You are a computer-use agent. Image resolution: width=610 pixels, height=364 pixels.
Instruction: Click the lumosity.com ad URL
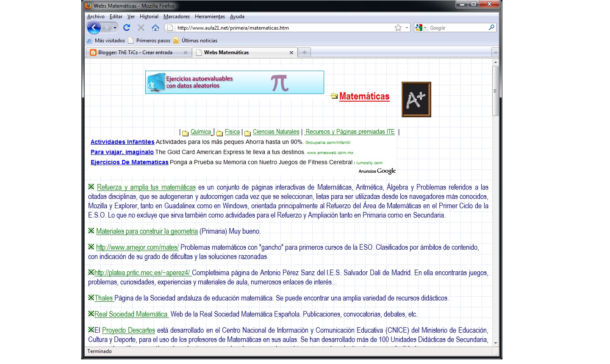click(x=368, y=163)
